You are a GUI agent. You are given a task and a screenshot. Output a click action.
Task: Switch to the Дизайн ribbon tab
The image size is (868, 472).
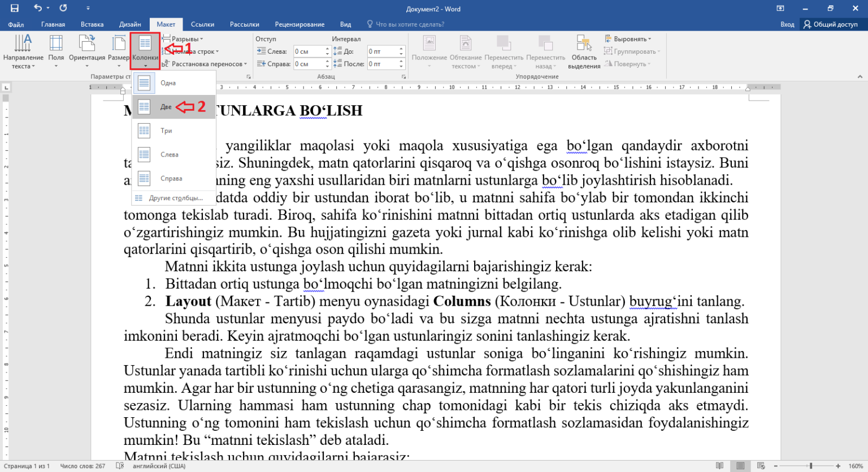tap(129, 24)
